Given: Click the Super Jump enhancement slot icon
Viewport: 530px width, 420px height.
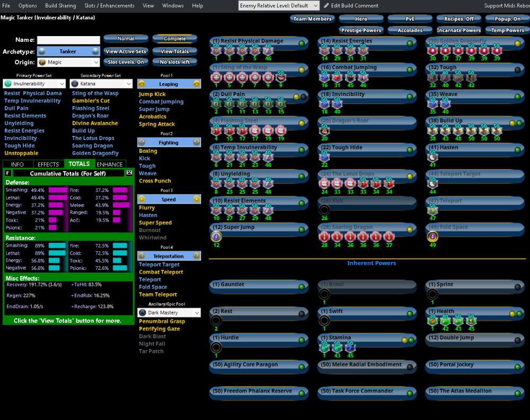Looking at the screenshot, I should pos(216,237).
